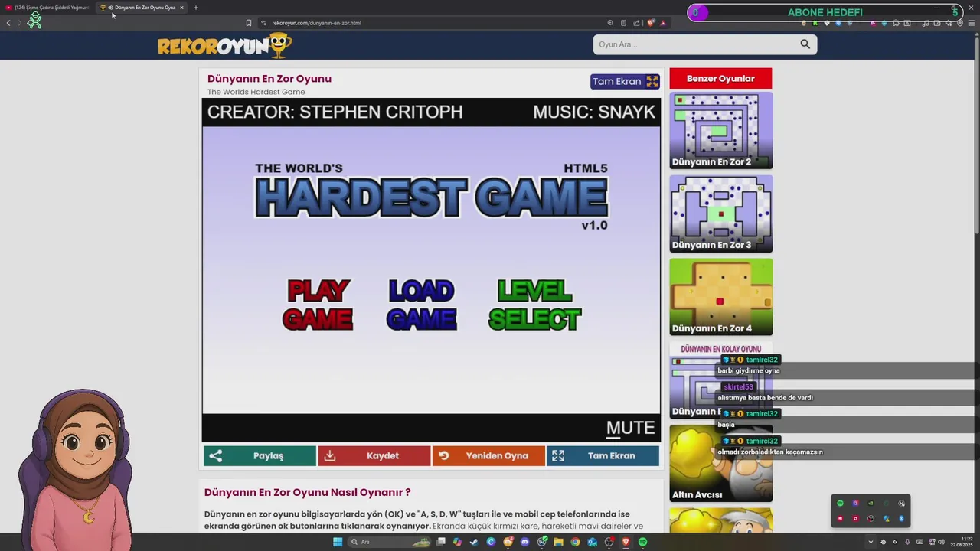Click LEVEL SELECT in the game
The image size is (980, 551).
[x=534, y=305]
